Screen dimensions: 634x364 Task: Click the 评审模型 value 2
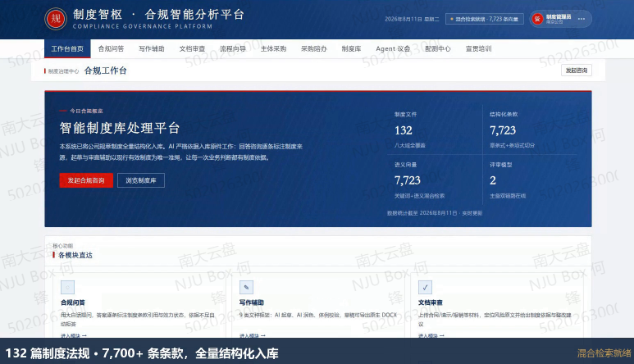[x=492, y=180]
